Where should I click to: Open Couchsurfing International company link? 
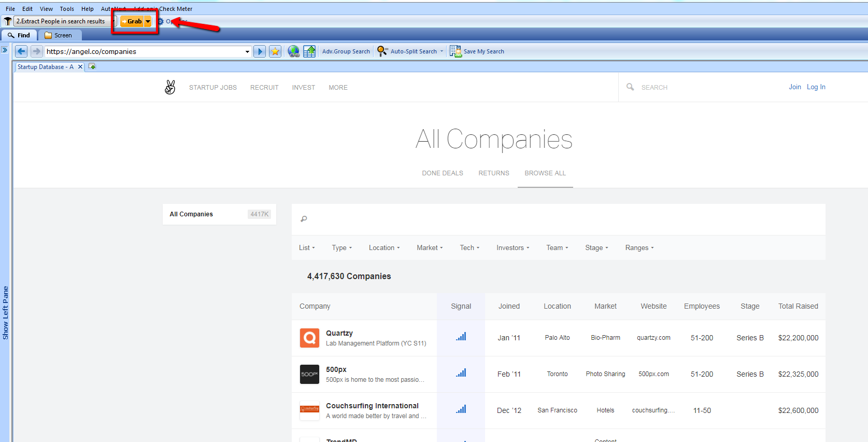point(372,406)
